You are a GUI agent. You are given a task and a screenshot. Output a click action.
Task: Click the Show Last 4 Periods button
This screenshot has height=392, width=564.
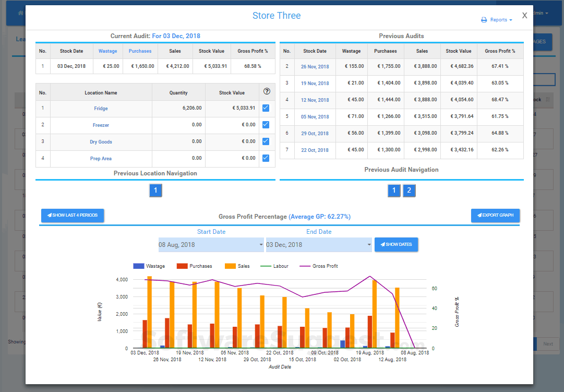point(73,215)
